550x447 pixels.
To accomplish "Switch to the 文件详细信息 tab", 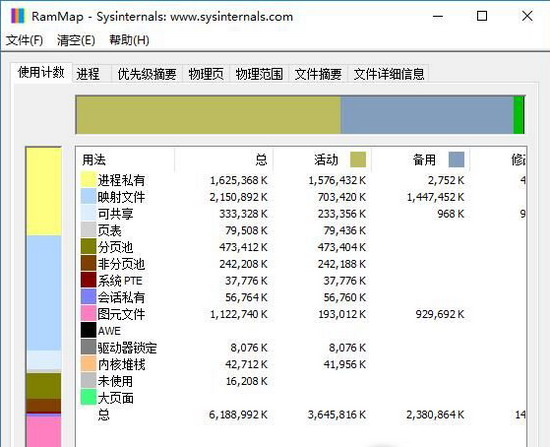I will coord(388,74).
